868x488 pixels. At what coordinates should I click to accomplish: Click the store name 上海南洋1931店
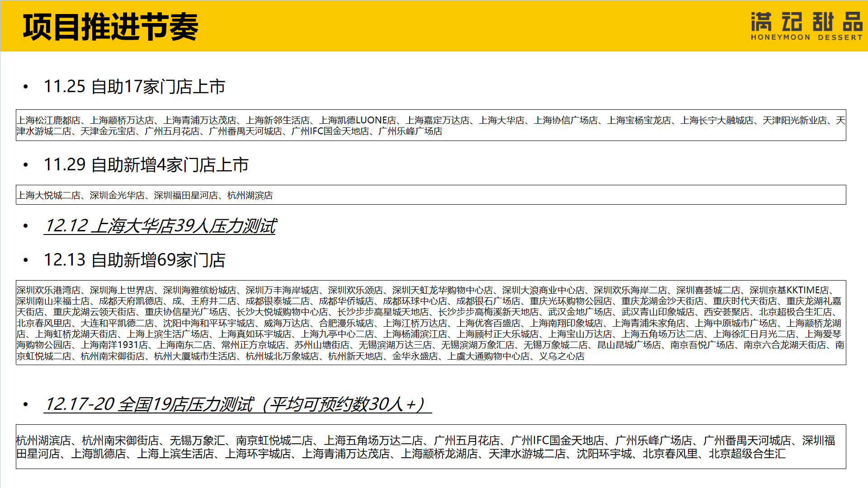click(x=114, y=345)
